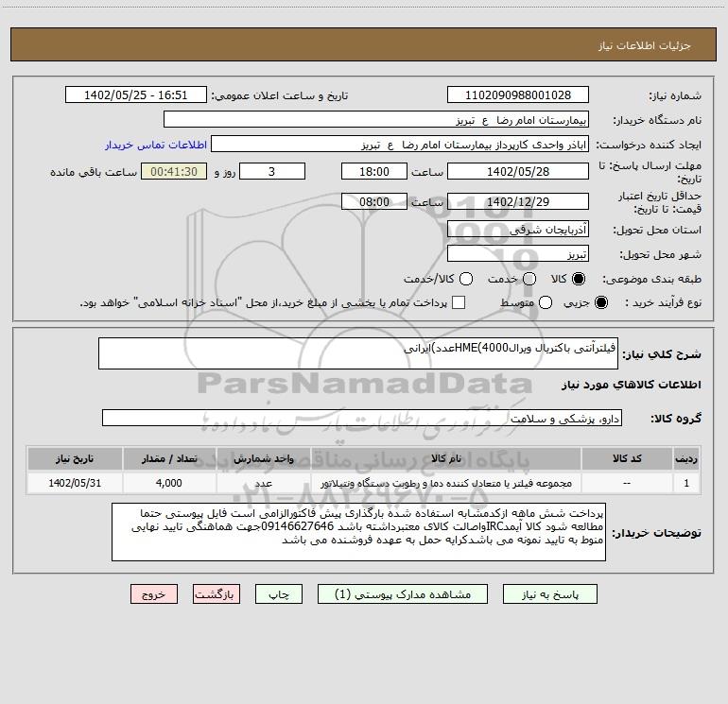Viewport: 728px width, 704px height.
Task: Choose the جزیی purchase type option
Action: click(600, 302)
